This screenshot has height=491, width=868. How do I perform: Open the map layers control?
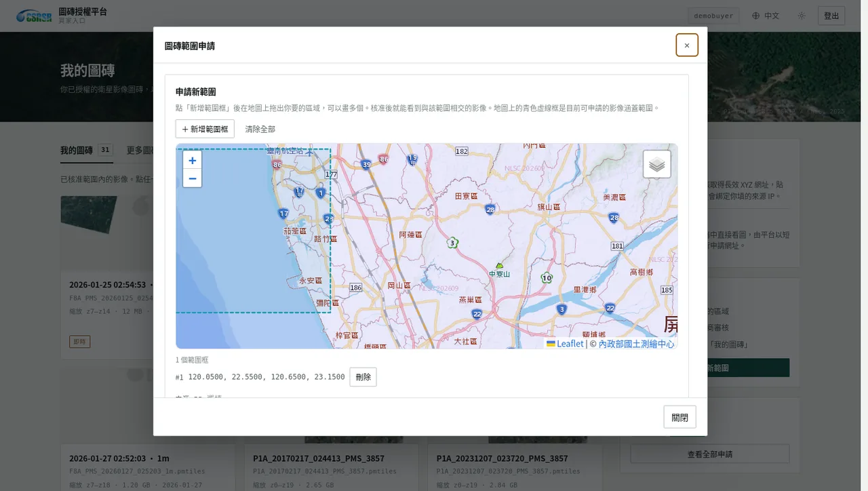point(657,164)
